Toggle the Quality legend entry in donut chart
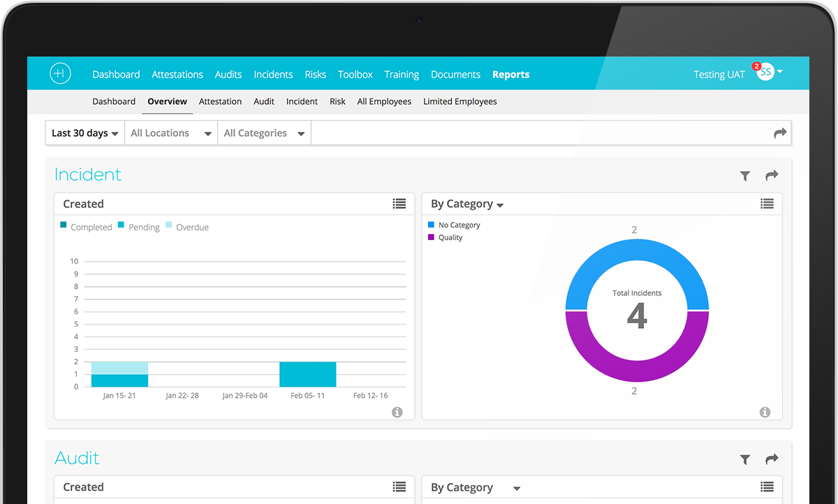Image resolution: width=838 pixels, height=504 pixels. pos(446,237)
